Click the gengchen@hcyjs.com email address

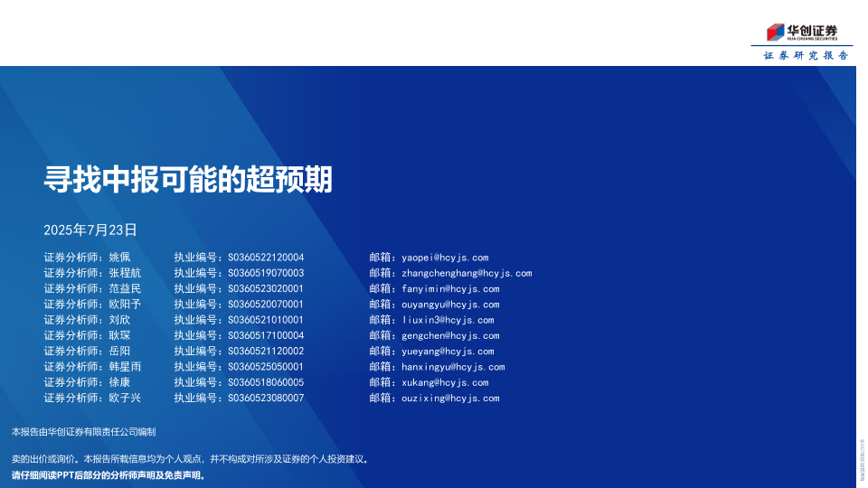450,336
